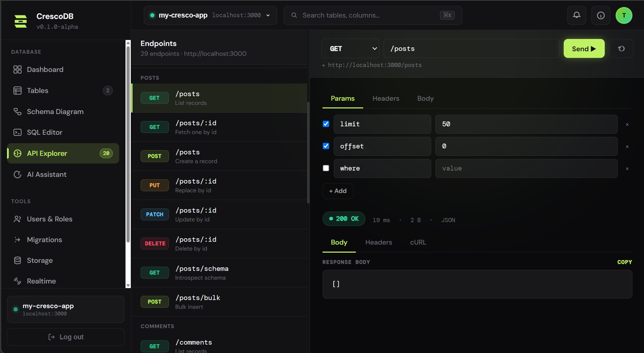Viewport: 644px width, 353px height.
Task: Click the log out arrow icon
Action: [x=52, y=337]
